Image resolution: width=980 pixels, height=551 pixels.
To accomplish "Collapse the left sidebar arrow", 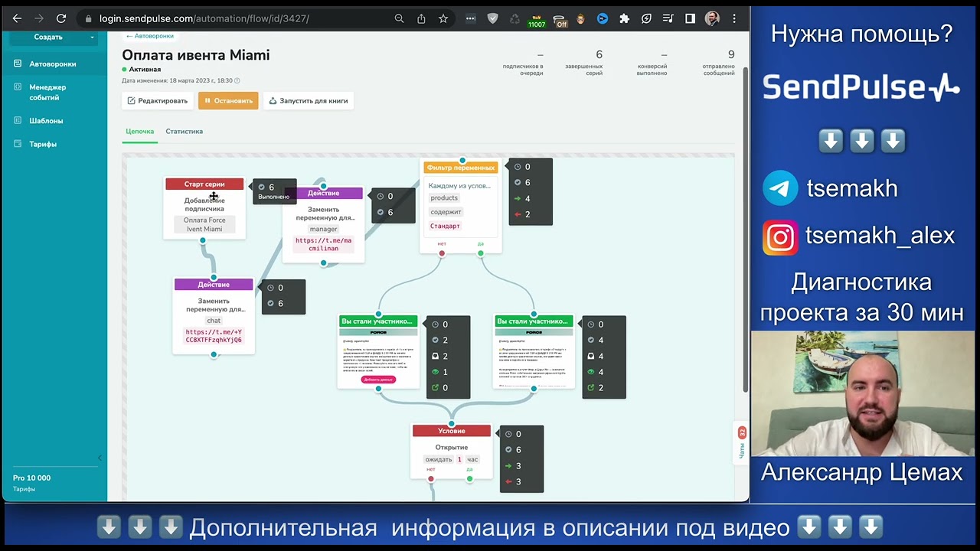I will [100, 458].
